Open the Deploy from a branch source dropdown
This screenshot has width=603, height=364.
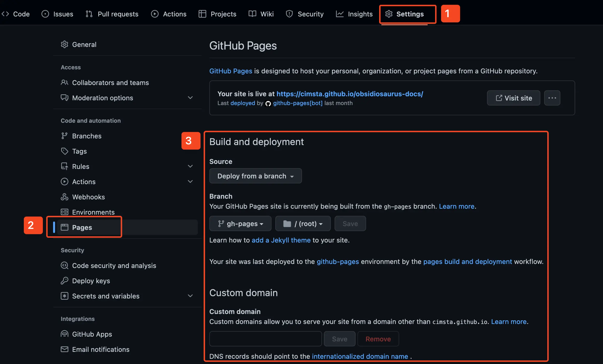(255, 176)
